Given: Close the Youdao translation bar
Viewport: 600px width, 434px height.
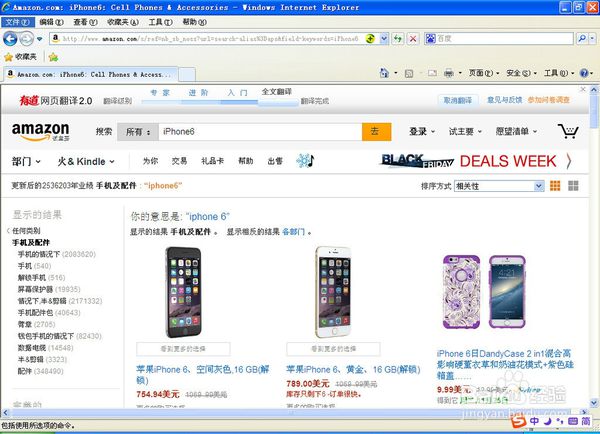Looking at the screenshot, I should click(583, 90).
